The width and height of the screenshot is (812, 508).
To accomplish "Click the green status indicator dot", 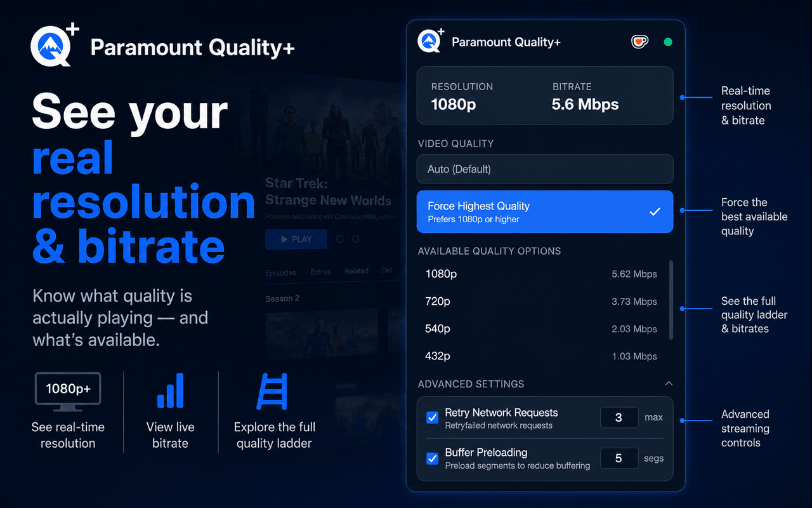I will (667, 42).
